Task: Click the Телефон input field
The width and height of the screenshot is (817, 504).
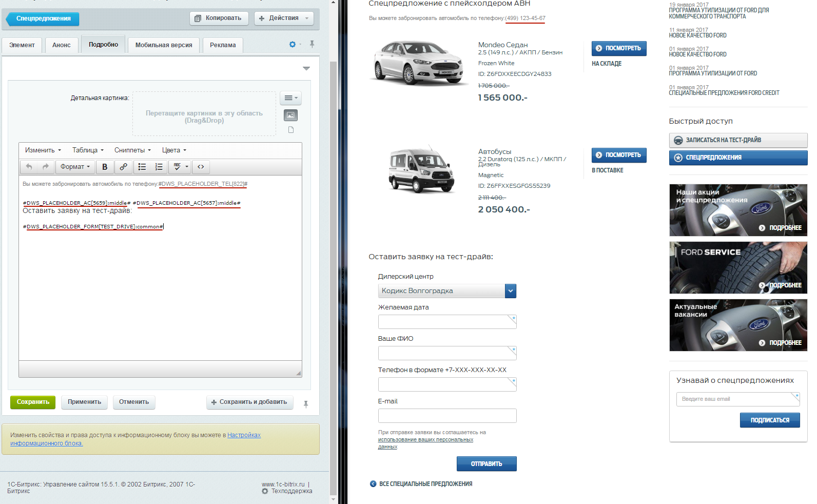Action: pyautogui.click(x=447, y=384)
